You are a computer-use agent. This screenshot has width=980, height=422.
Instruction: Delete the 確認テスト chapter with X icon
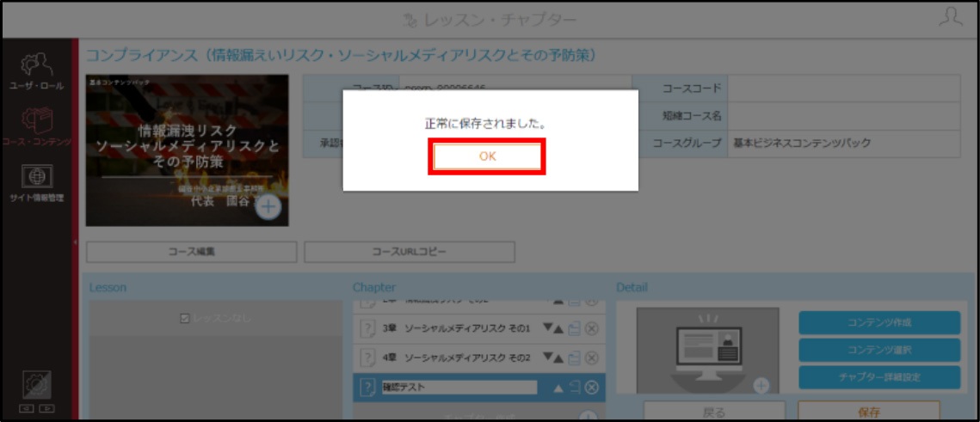(x=591, y=388)
